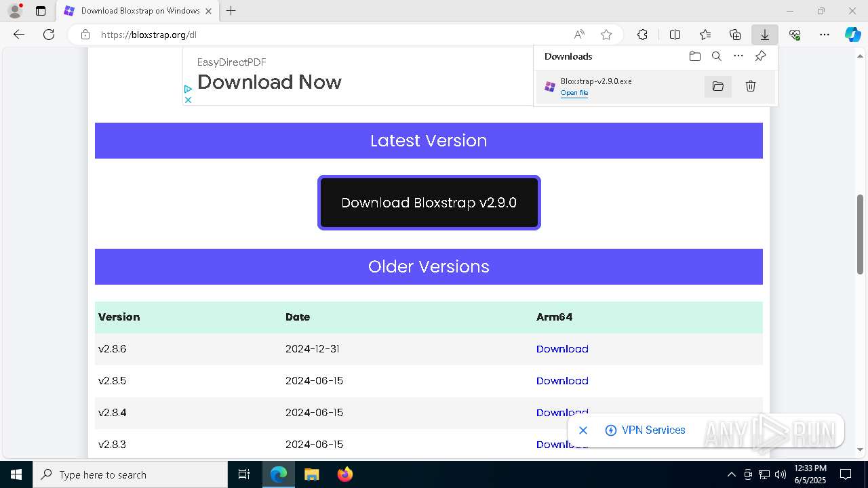Click the AdChoices triangle icon
868x488 pixels.
click(188, 89)
